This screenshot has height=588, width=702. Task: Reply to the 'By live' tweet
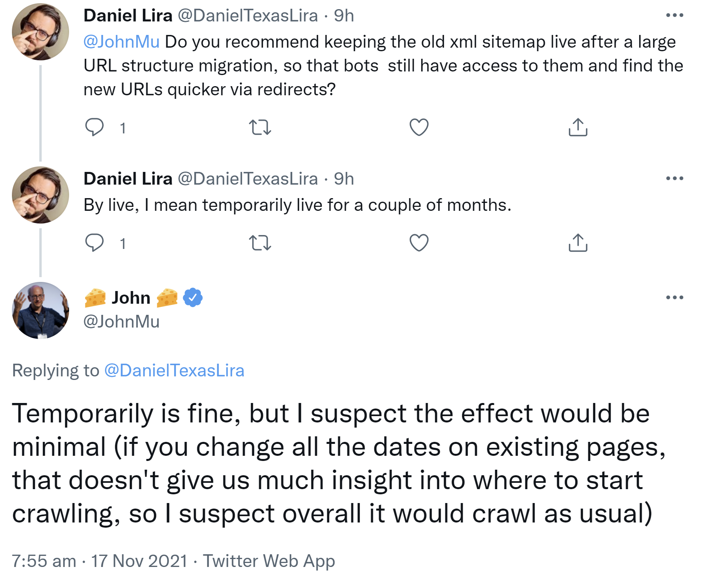click(94, 243)
